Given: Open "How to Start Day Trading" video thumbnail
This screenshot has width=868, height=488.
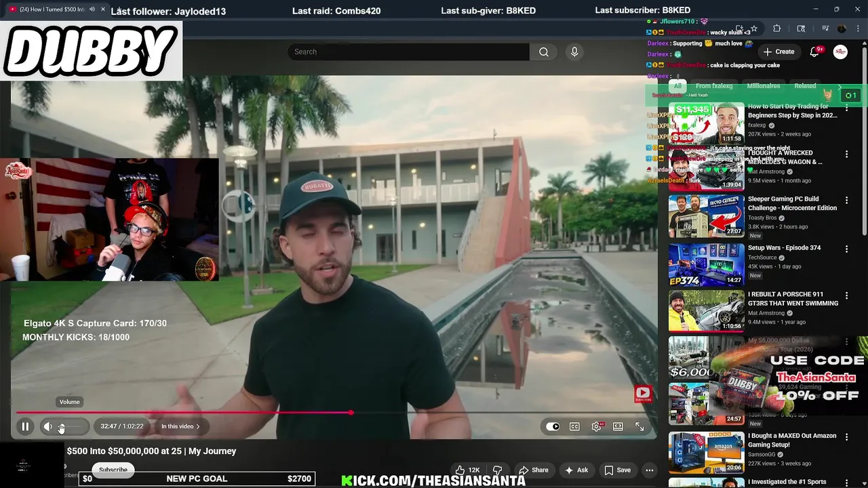Looking at the screenshot, I should click(x=707, y=123).
